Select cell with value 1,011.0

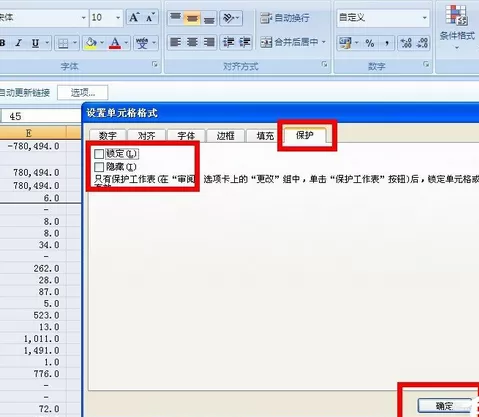point(33,339)
